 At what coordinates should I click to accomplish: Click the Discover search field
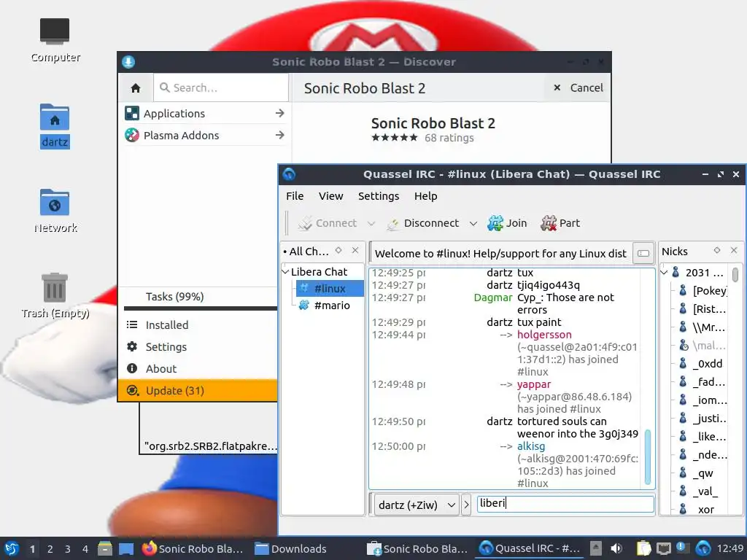point(221,88)
